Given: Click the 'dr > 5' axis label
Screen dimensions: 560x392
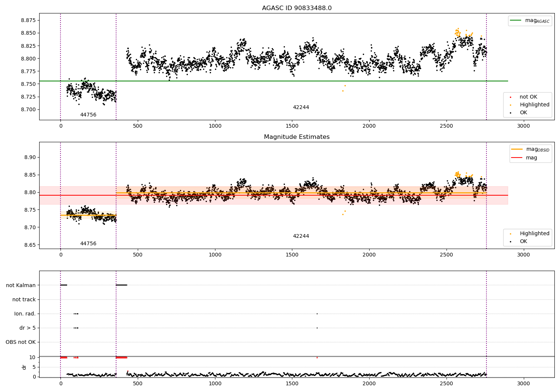Looking at the screenshot, I should tap(28, 328).
